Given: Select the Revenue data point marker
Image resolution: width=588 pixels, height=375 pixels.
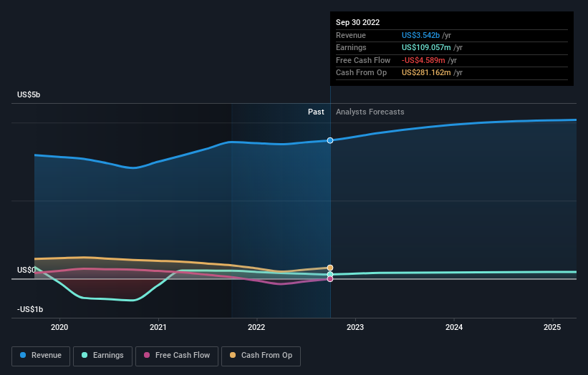Looking at the screenshot, I should [x=330, y=140].
